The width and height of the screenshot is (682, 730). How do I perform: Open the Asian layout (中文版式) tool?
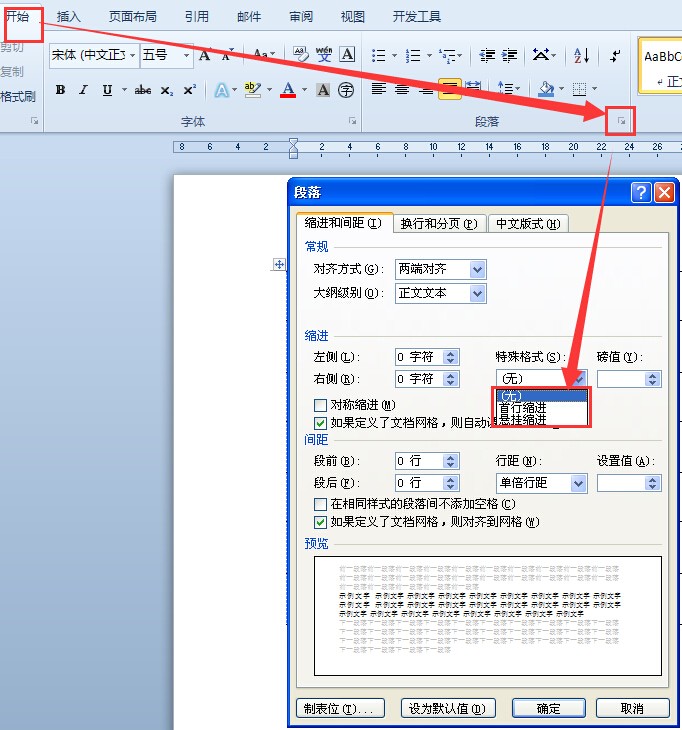coord(541,55)
